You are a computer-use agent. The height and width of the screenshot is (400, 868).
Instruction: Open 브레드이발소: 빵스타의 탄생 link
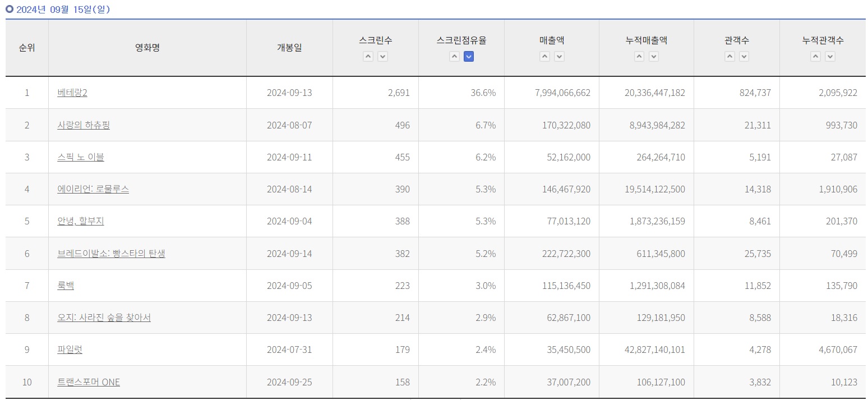pos(111,254)
